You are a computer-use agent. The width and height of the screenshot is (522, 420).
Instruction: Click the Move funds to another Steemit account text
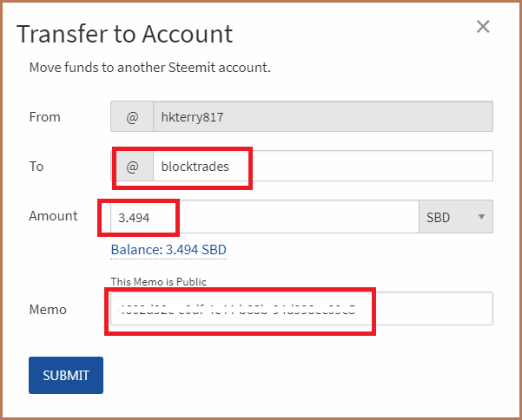149,67
